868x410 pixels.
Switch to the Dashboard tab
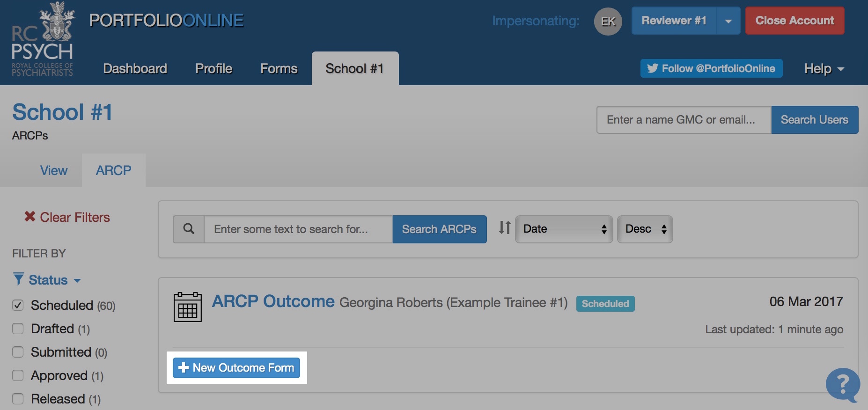135,69
